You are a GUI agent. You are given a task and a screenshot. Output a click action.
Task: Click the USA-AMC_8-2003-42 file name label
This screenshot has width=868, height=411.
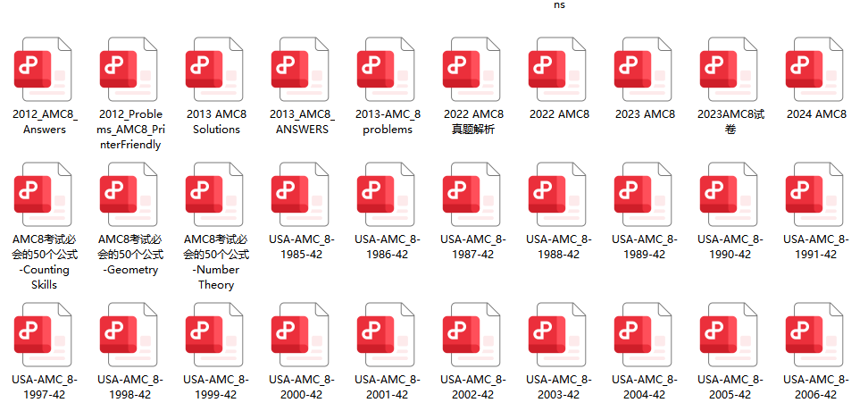[559, 387]
